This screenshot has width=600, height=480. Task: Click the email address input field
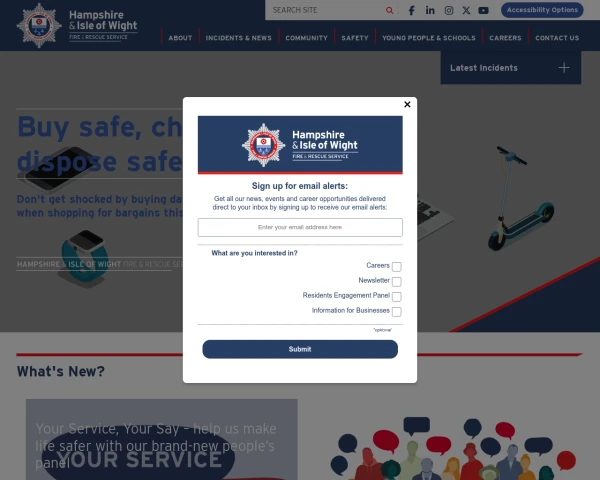[x=300, y=227]
